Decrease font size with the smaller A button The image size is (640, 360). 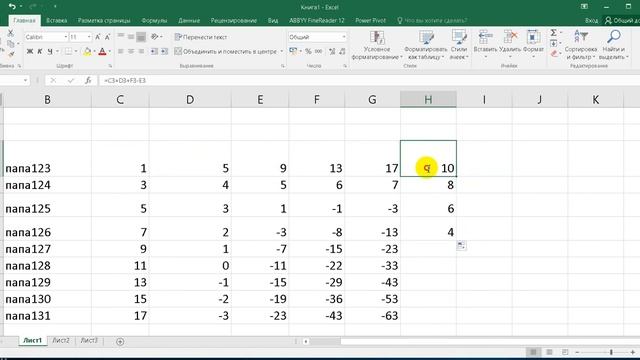(107, 37)
